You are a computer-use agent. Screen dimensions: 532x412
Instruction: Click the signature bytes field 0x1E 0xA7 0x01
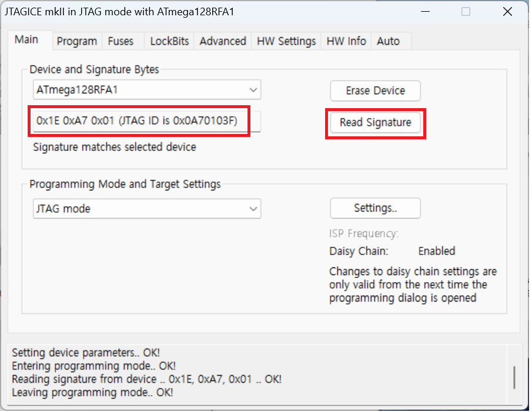147,121
